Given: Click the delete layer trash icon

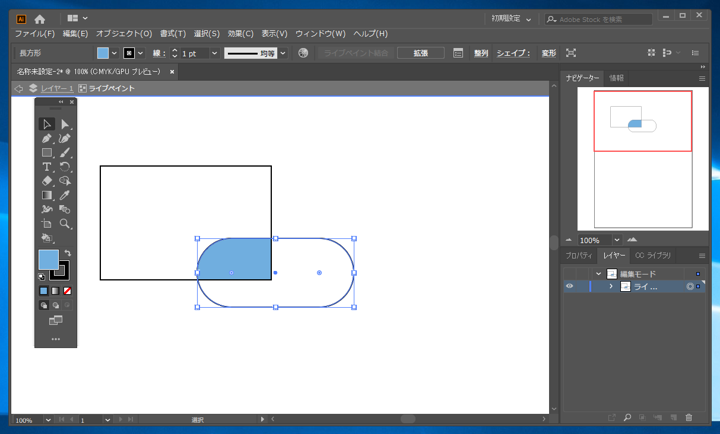Looking at the screenshot, I should (689, 417).
